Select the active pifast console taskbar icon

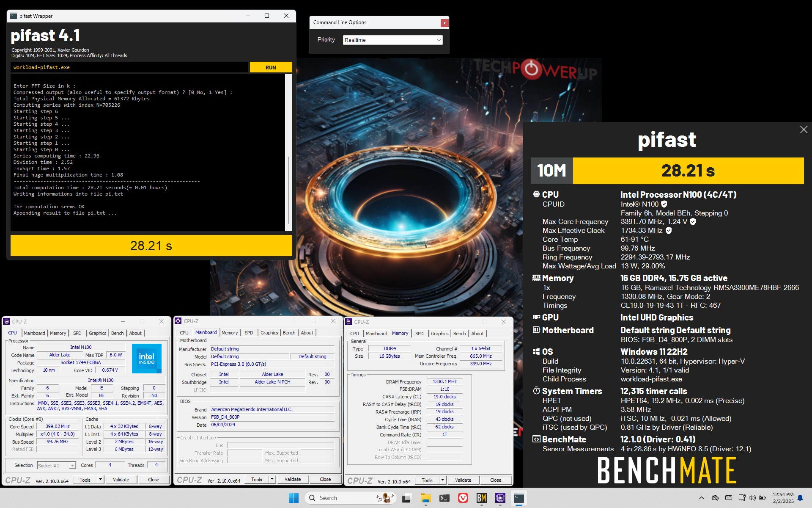click(519, 498)
